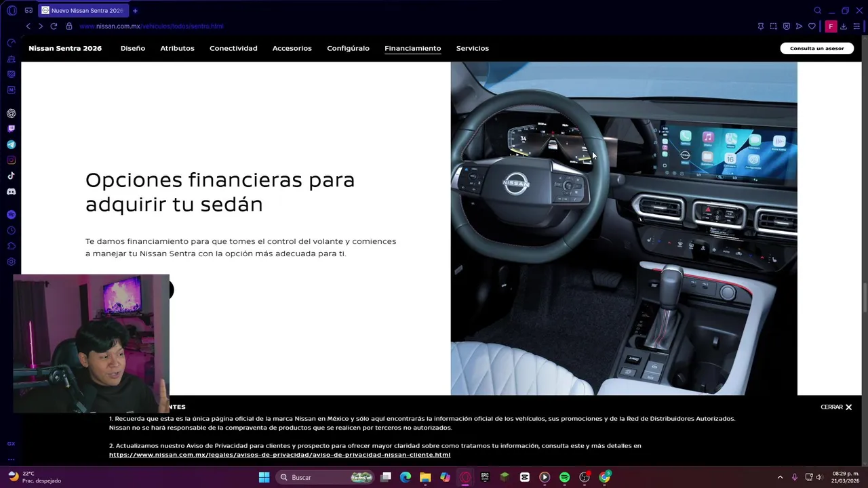Screen dimensions: 868x488
Task: Take a snapshot of the page
Action: pos(774,26)
